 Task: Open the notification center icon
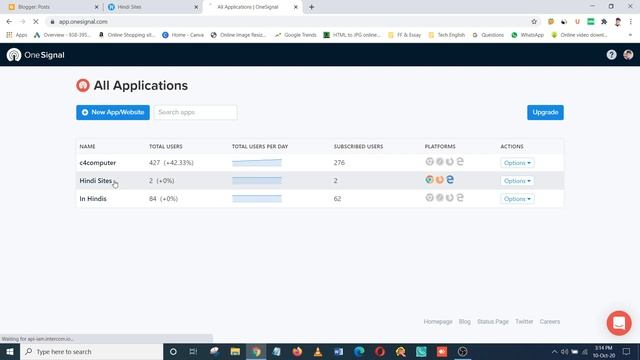(x=627, y=351)
